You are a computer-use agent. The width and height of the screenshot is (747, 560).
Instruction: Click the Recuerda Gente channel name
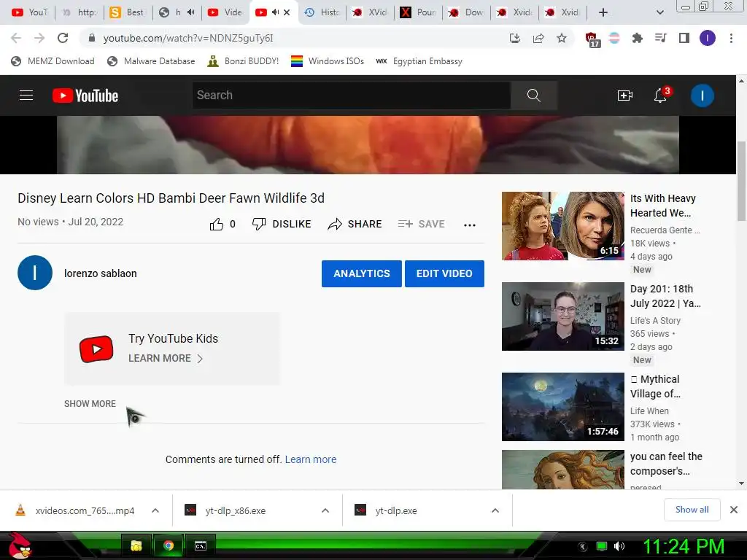(665, 230)
